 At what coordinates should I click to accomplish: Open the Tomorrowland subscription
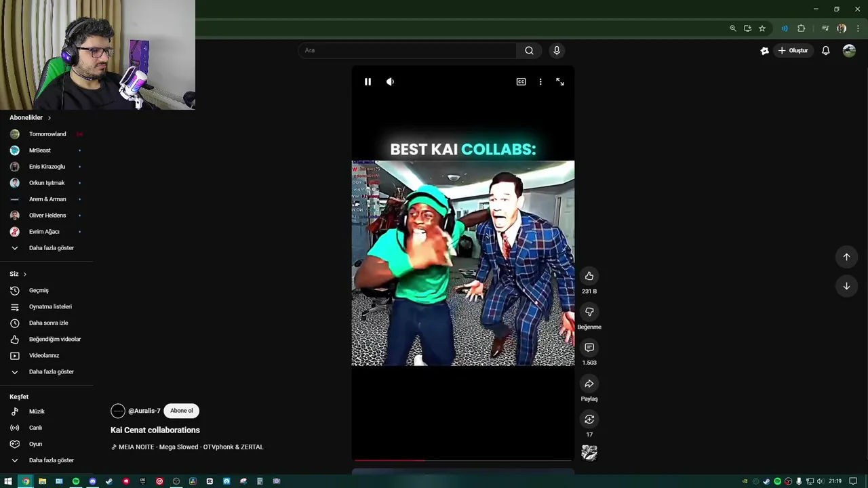[46, 134]
